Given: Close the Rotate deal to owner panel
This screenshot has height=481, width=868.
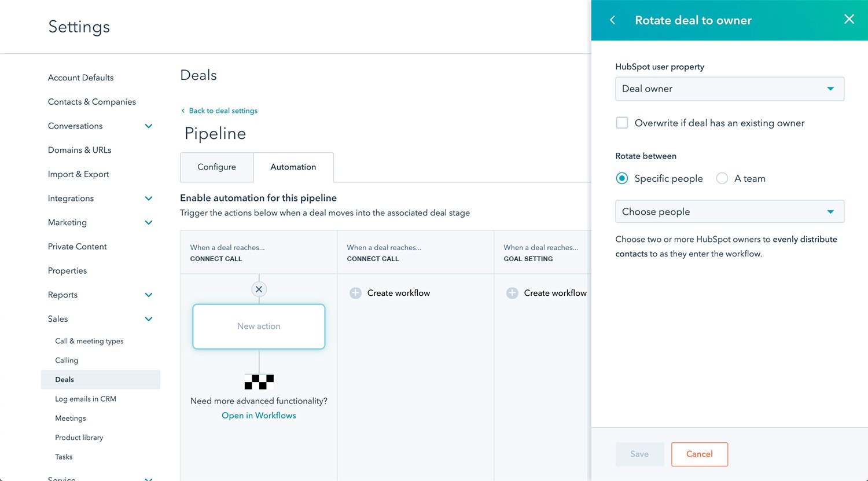Looking at the screenshot, I should (x=849, y=19).
